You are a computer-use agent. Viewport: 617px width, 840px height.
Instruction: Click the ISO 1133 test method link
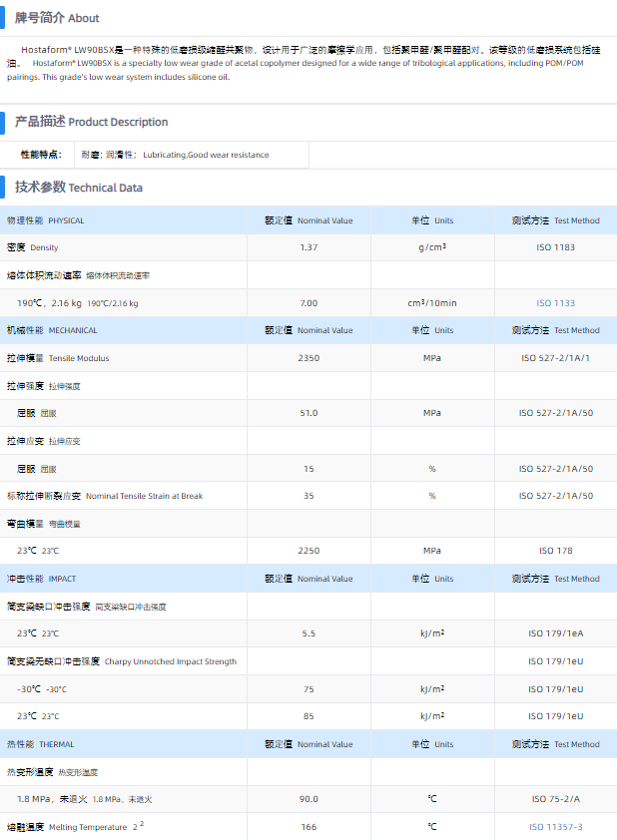pos(555,303)
